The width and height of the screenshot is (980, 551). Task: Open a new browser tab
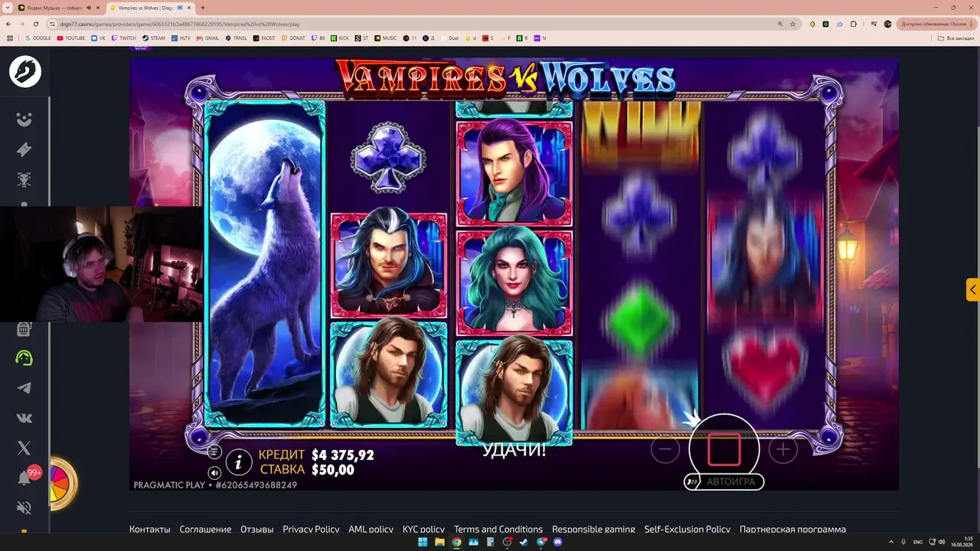click(203, 8)
